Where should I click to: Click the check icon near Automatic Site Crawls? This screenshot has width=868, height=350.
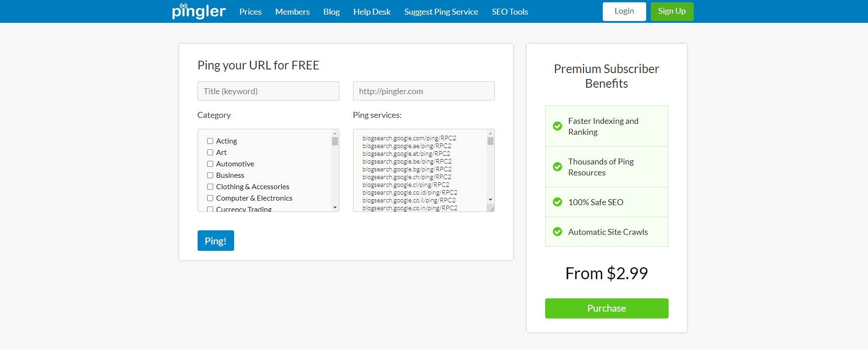pos(557,232)
